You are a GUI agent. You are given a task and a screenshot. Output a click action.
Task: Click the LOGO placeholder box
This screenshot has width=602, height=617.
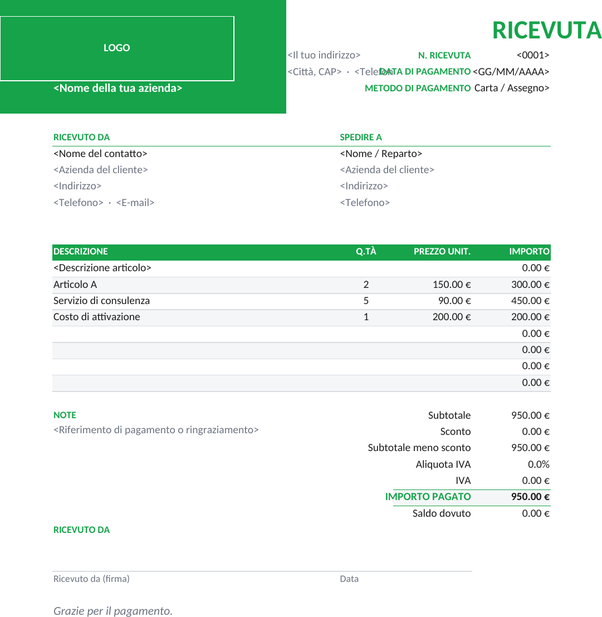point(117,48)
